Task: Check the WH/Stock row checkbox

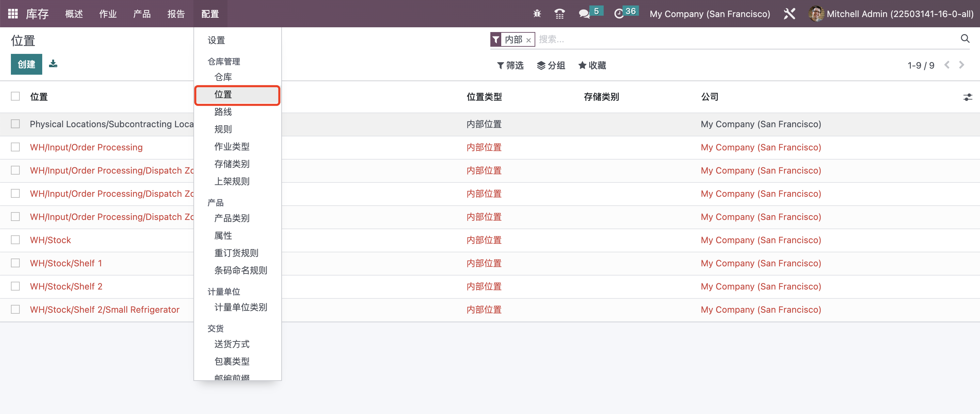Action: pyautogui.click(x=15, y=239)
